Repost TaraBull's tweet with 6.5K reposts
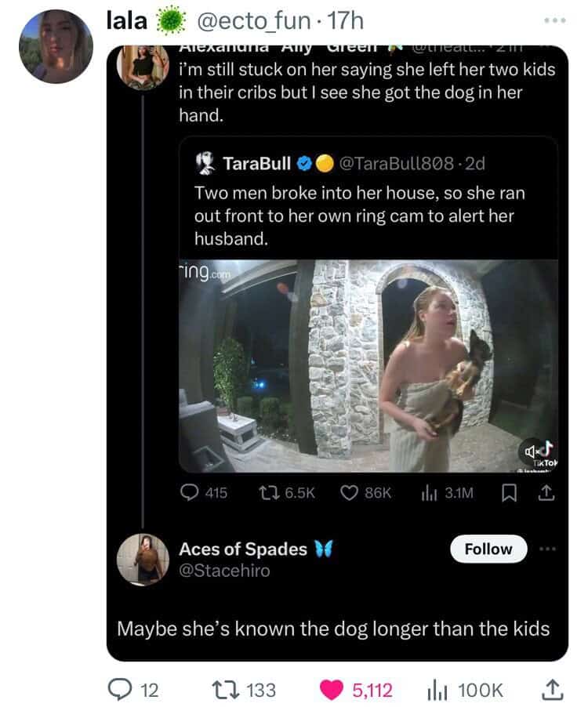 267,492
